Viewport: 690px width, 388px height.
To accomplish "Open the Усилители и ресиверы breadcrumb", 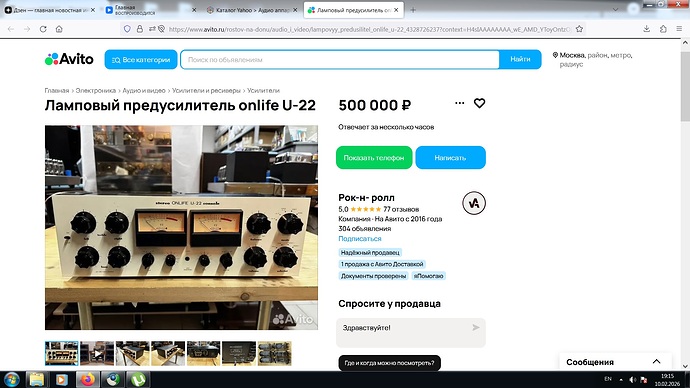I will pyautogui.click(x=206, y=90).
